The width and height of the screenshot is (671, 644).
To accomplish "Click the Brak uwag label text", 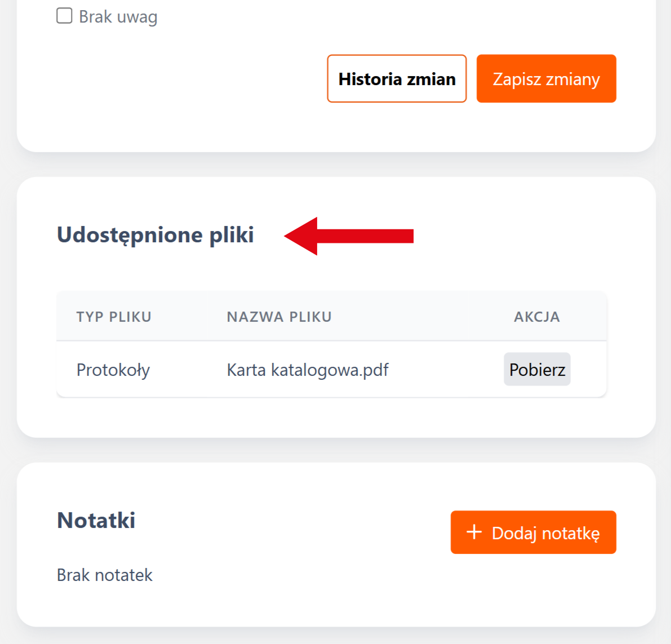I will [x=118, y=17].
